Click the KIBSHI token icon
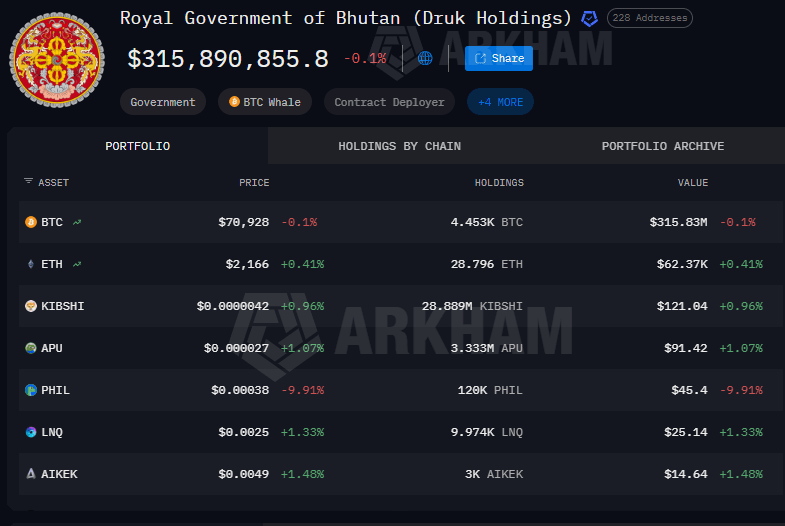This screenshot has height=526, width=785. tap(30, 306)
